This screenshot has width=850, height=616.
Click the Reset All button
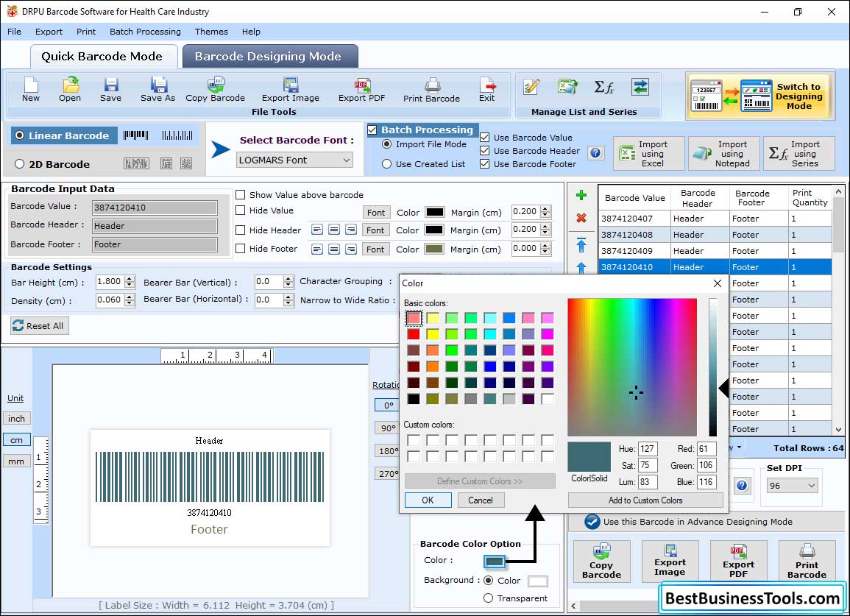39,326
